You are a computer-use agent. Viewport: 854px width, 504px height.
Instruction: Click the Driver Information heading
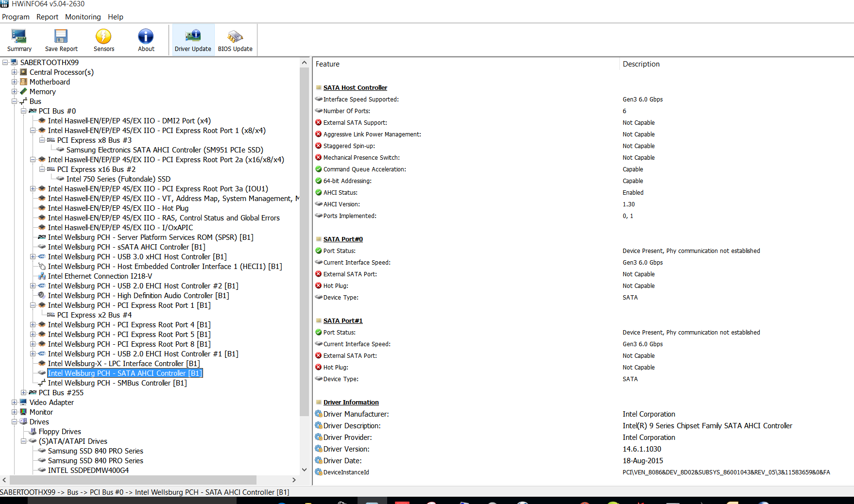point(351,402)
